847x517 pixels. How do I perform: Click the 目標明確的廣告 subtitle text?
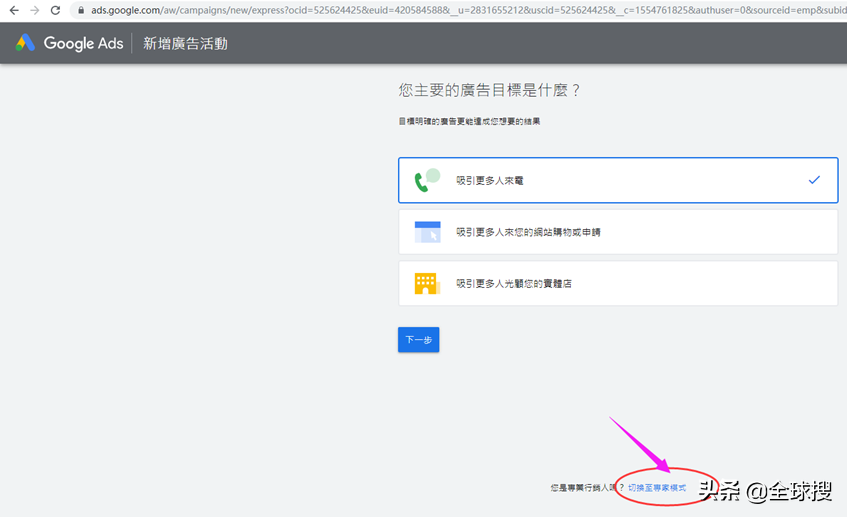tap(469, 122)
